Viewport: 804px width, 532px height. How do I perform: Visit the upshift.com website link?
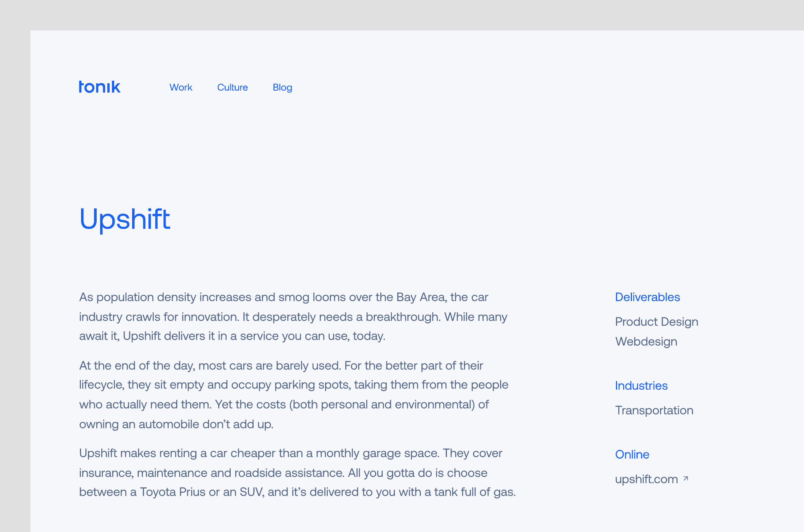[x=647, y=479]
